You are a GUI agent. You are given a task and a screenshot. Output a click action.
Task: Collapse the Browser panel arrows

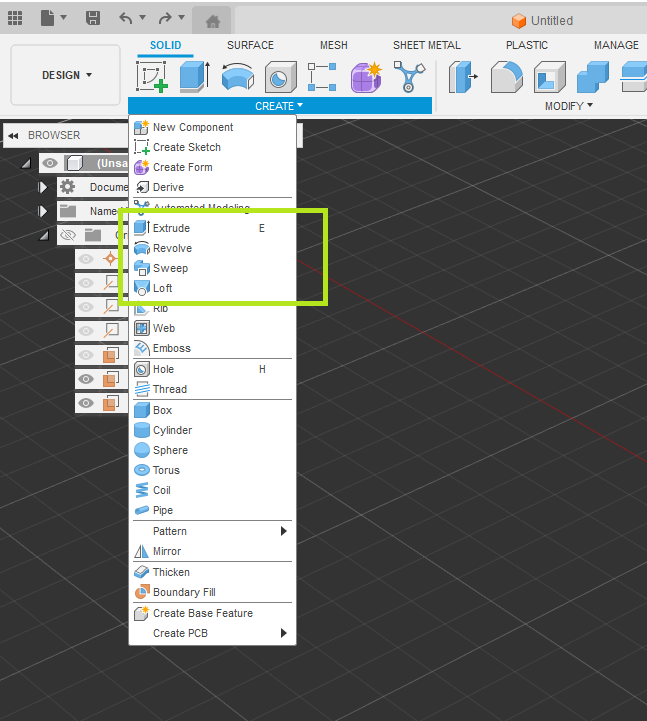point(13,136)
